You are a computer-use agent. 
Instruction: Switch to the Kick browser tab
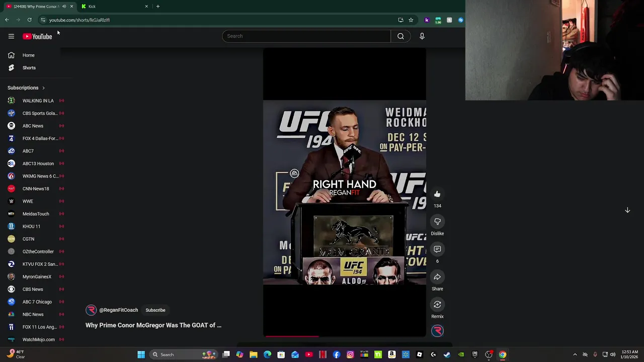point(115,7)
